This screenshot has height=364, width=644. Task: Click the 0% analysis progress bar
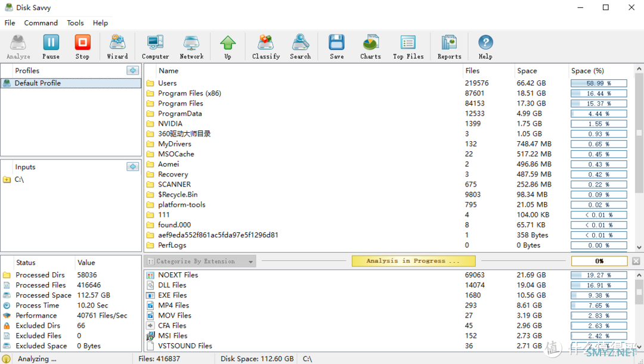click(599, 261)
